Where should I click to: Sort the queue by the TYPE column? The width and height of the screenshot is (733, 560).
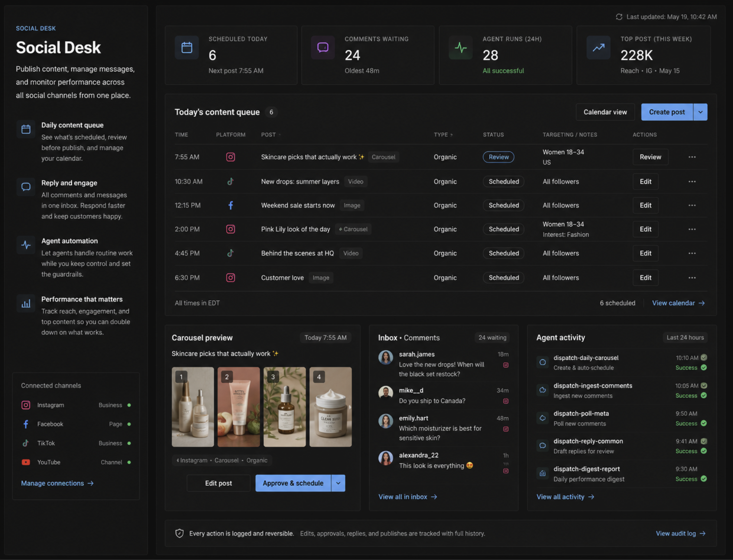(443, 135)
